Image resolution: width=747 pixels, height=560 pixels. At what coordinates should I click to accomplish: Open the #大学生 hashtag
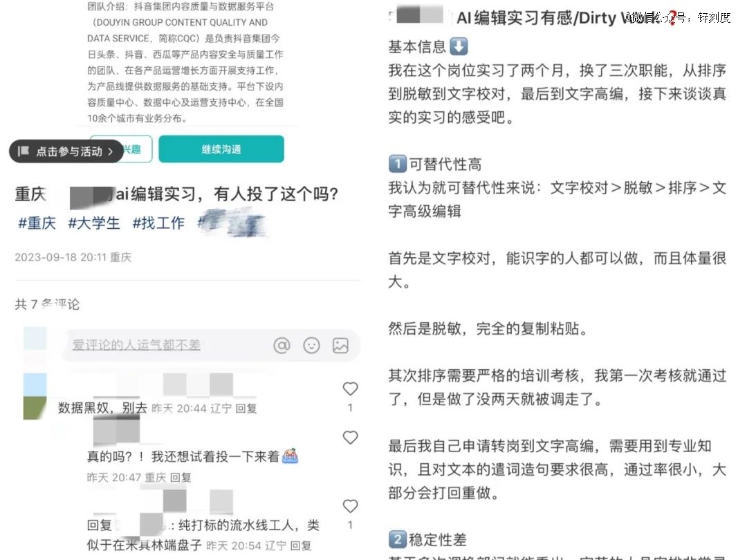[x=94, y=223]
